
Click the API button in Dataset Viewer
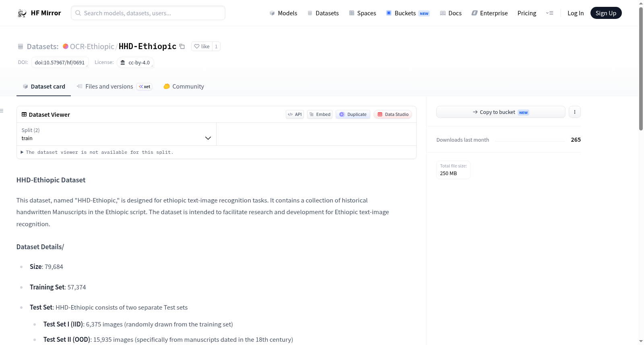coord(295,114)
